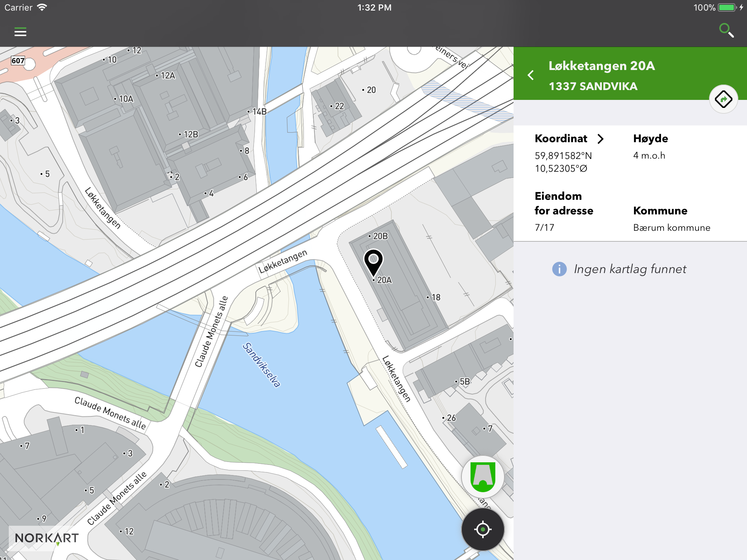Image resolution: width=747 pixels, height=560 pixels.
Task: Tap the Sandvikselva river label
Action: click(262, 365)
